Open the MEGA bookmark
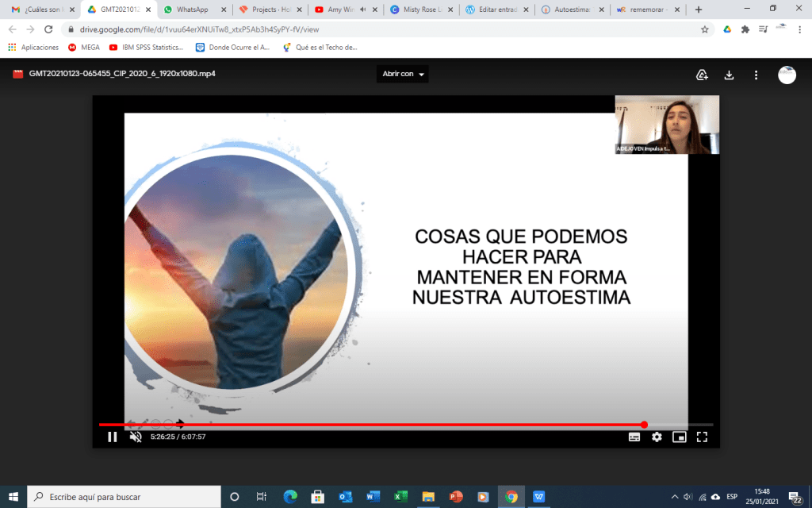This screenshot has width=812, height=508. point(84,47)
